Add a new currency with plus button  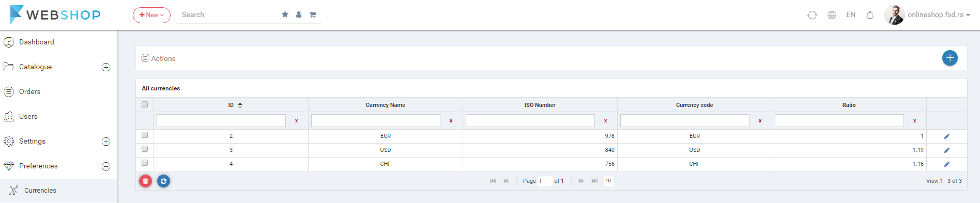950,58
